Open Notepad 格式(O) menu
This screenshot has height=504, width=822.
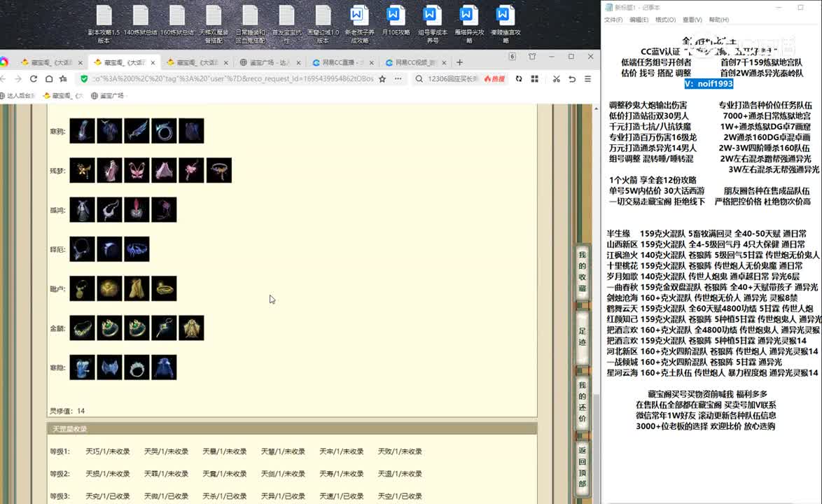pos(665,20)
